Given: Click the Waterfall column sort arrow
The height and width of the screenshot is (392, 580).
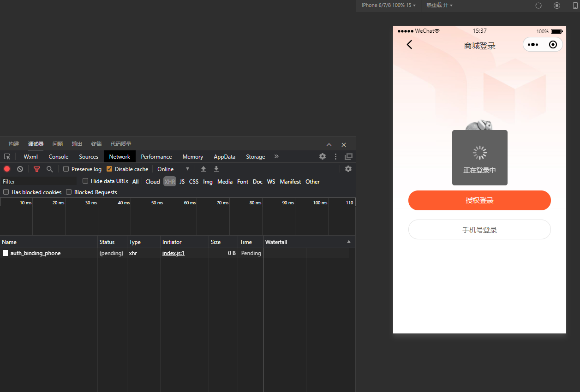Looking at the screenshot, I should coord(349,242).
